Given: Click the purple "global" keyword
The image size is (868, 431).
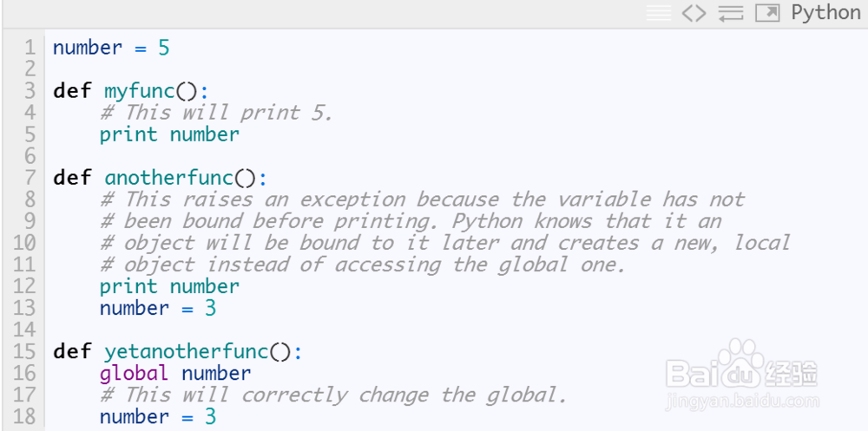Looking at the screenshot, I should 134,374.
